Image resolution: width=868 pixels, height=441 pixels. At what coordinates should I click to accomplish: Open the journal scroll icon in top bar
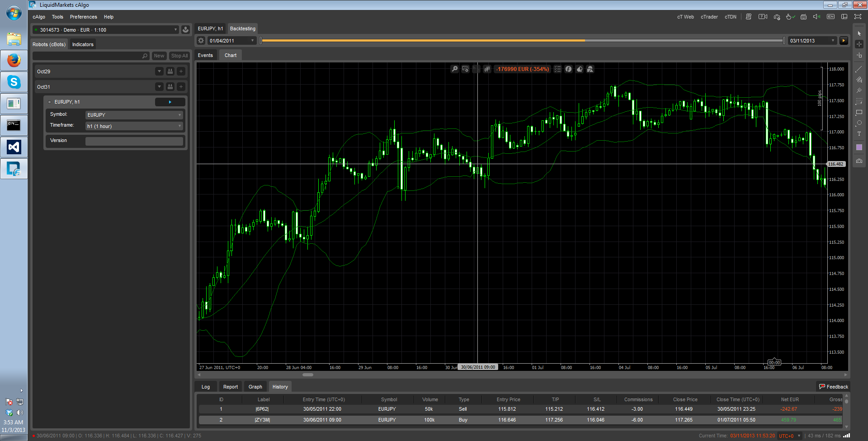pos(749,17)
